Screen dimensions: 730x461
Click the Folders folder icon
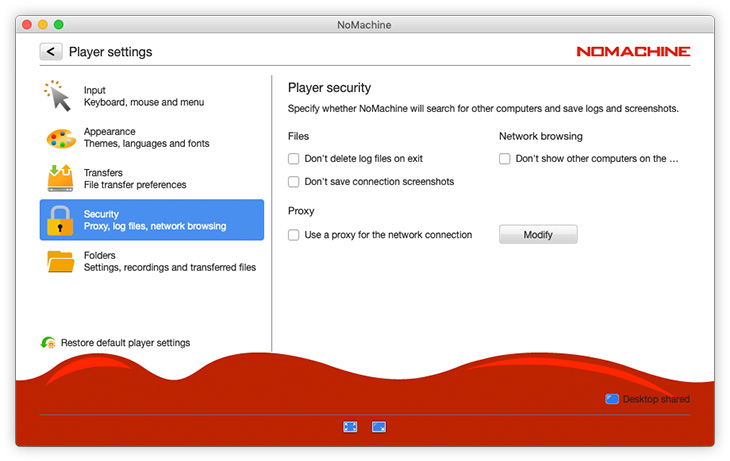click(60, 261)
